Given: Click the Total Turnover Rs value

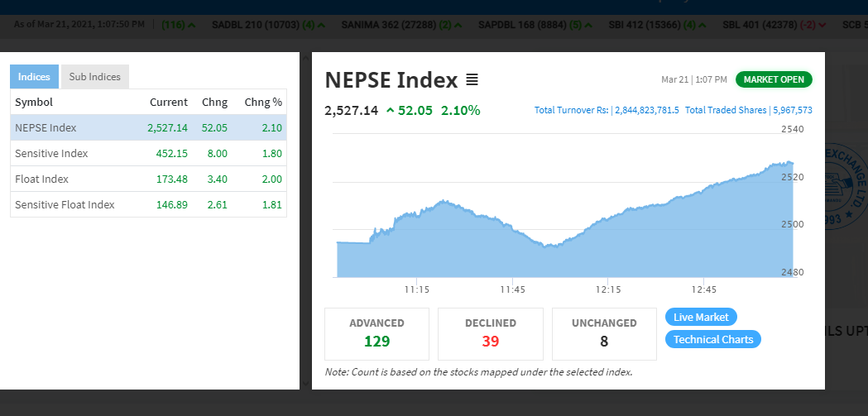Looking at the screenshot, I should point(646,110).
